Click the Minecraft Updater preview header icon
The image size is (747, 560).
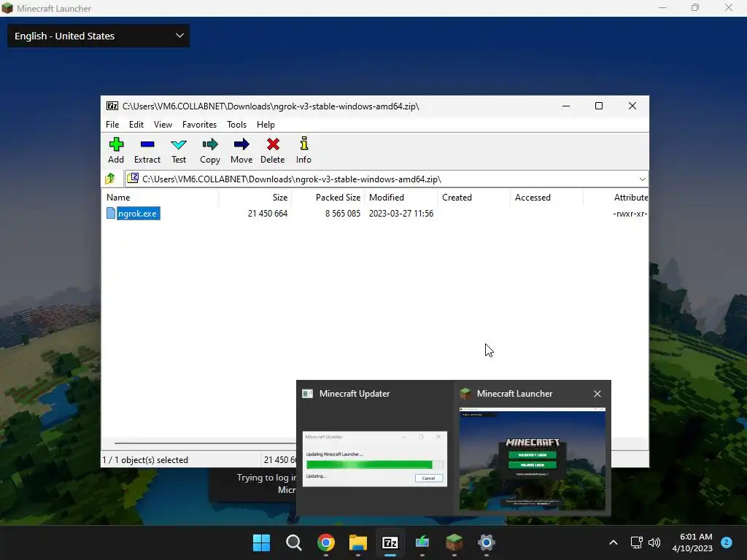click(x=308, y=394)
